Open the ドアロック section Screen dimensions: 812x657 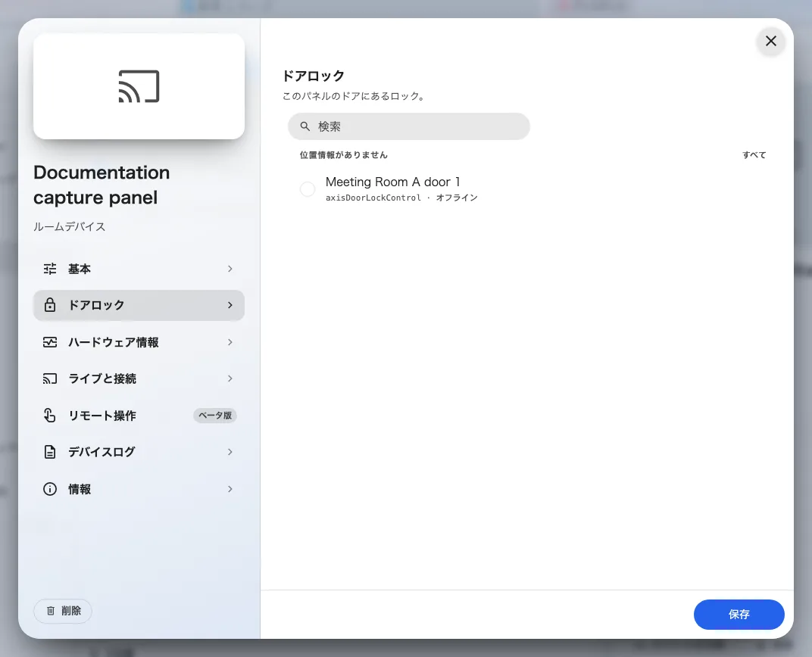139,305
